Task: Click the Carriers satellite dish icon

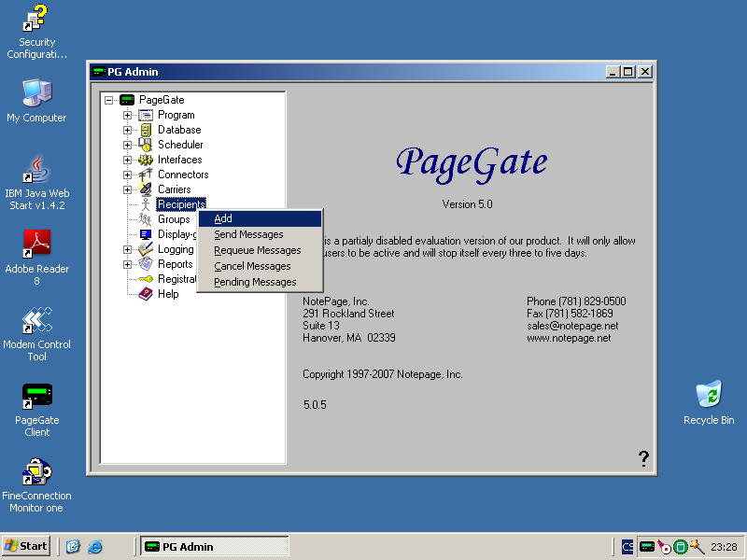Action: [x=146, y=189]
